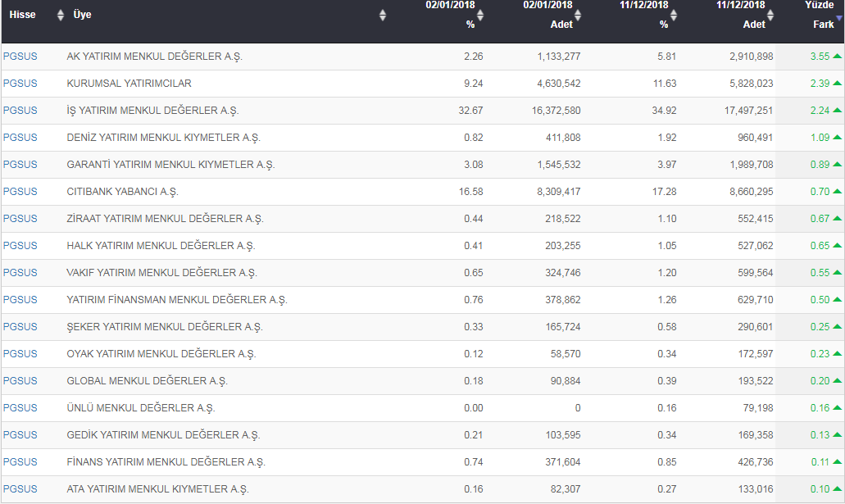Screen dimensions: 845x504
Task: Select FİNANS YATIRIM MENKUL DEĞERLER A.Ş. name
Action: coord(166,462)
